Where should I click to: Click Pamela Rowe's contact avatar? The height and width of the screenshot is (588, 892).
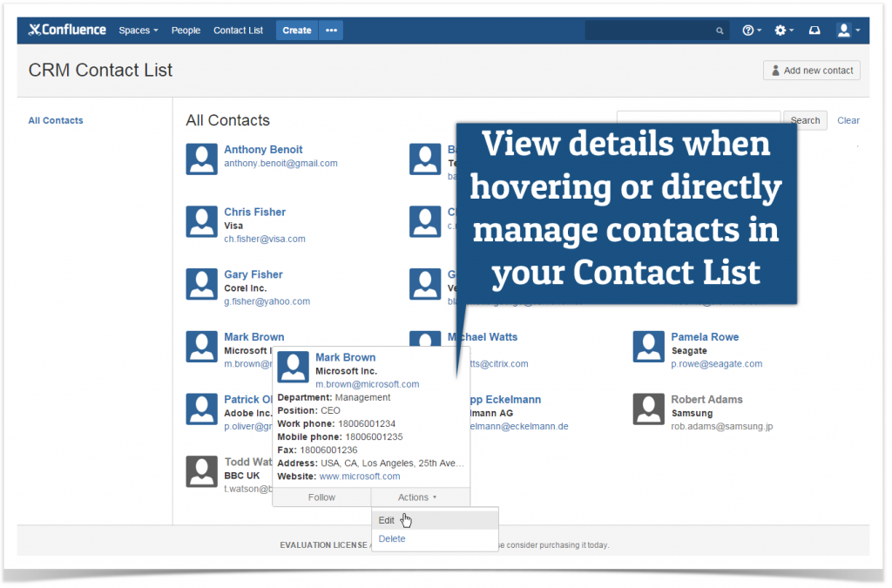648,346
